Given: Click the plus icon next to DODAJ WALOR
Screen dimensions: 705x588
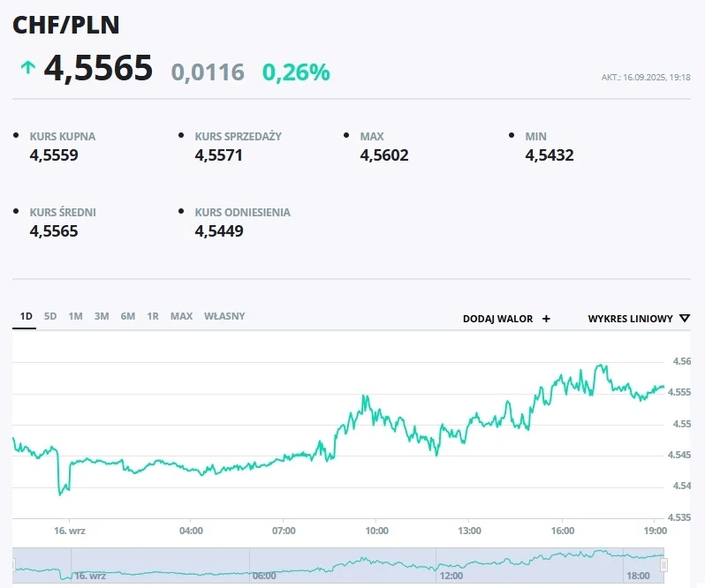Looking at the screenshot, I should pyautogui.click(x=546, y=319).
